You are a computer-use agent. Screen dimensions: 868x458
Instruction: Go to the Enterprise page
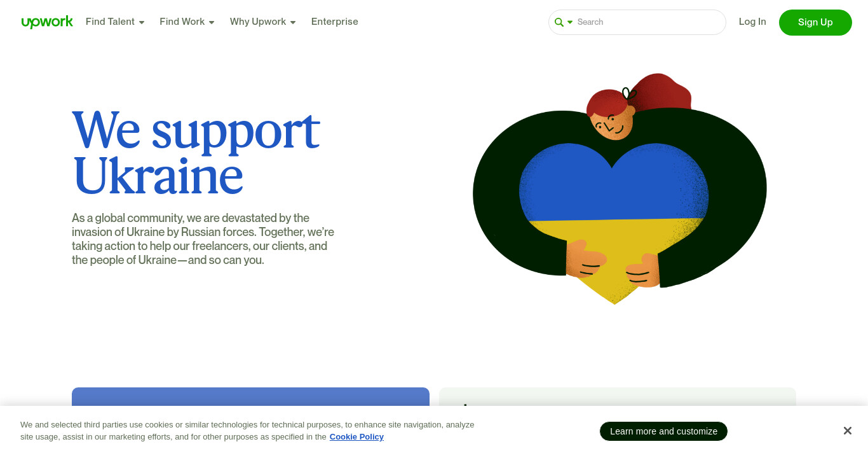click(335, 22)
